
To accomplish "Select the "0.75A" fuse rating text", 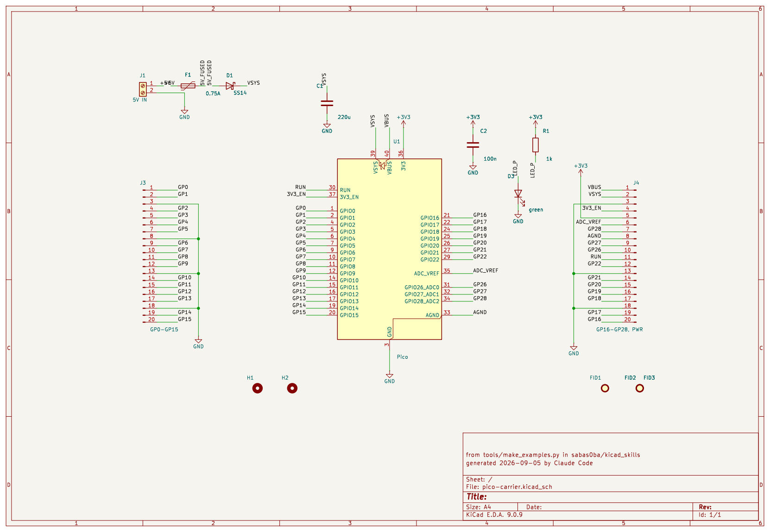I will (x=213, y=94).
